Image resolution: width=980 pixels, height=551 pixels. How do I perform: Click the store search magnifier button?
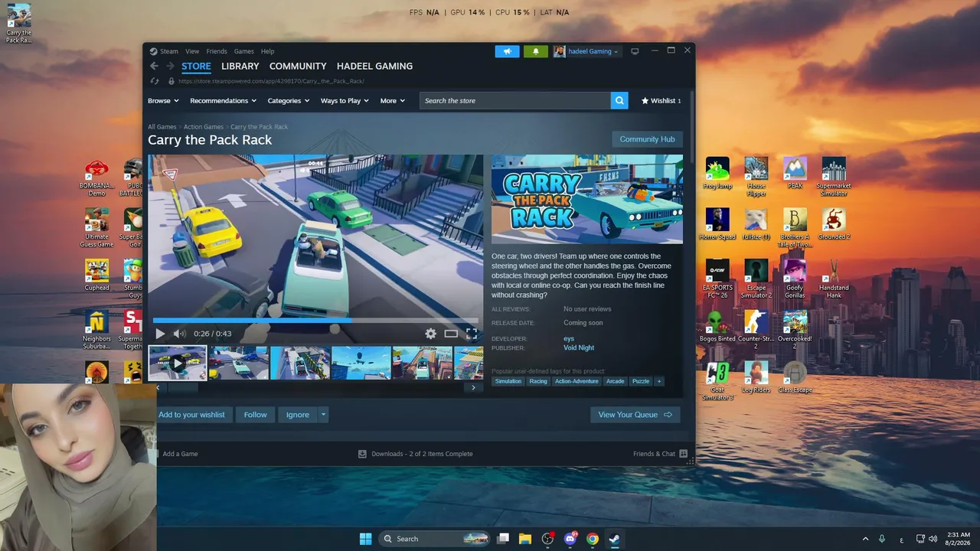pyautogui.click(x=619, y=100)
